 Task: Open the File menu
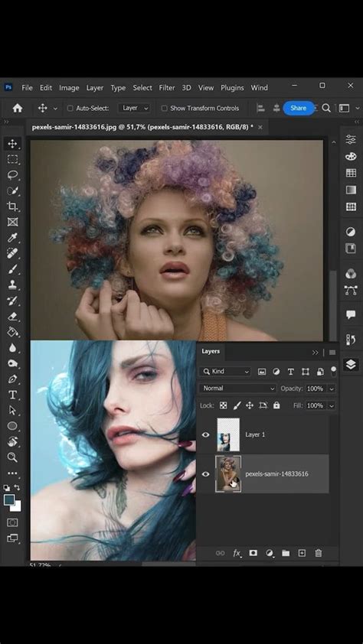point(27,87)
